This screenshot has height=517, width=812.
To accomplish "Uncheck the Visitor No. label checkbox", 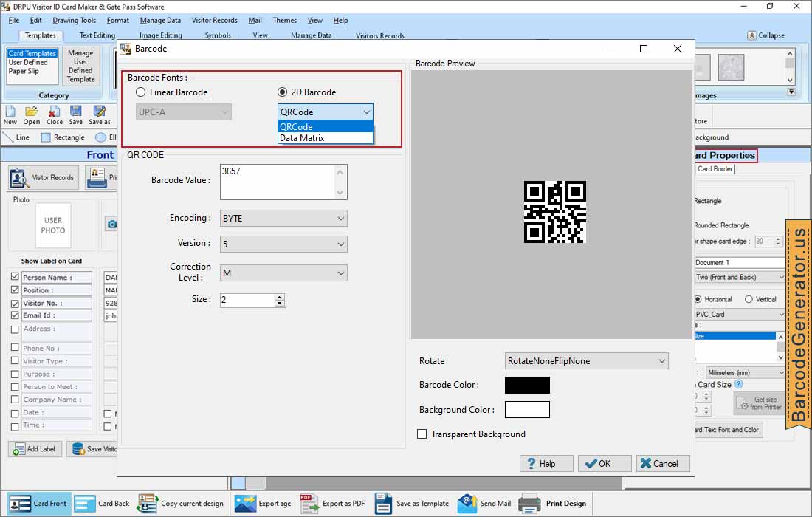I will coord(15,303).
